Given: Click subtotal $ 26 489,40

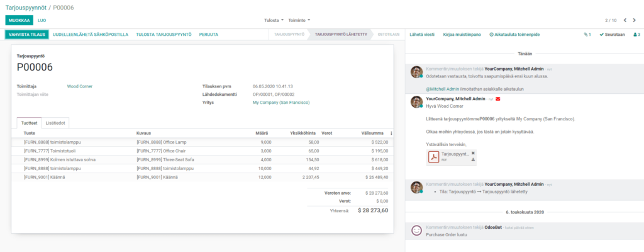Looking at the screenshot, I should pos(377,177).
